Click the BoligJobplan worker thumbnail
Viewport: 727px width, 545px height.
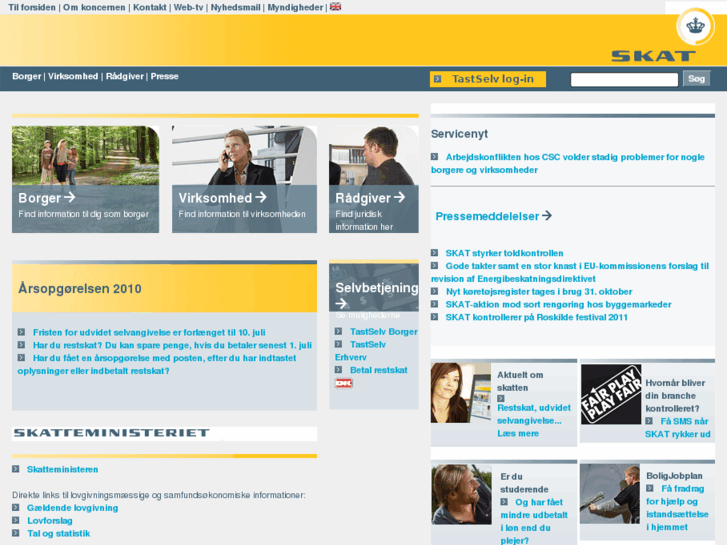[610, 494]
